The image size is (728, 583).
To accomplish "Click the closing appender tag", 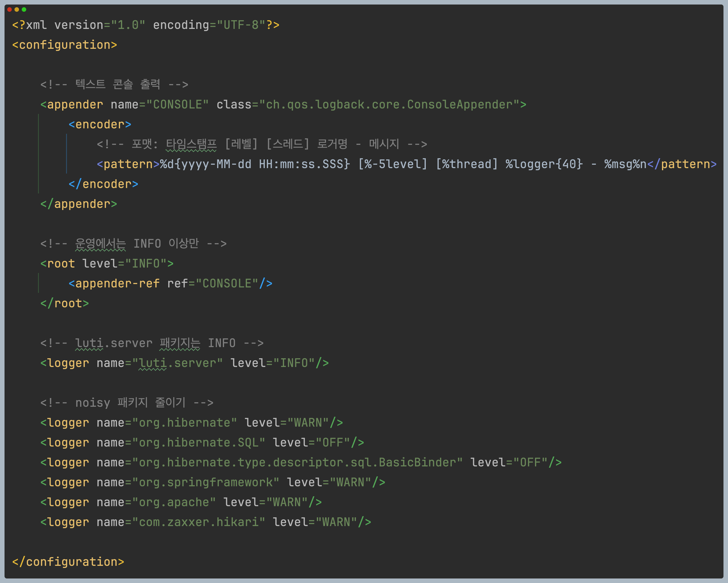I will tap(79, 204).
